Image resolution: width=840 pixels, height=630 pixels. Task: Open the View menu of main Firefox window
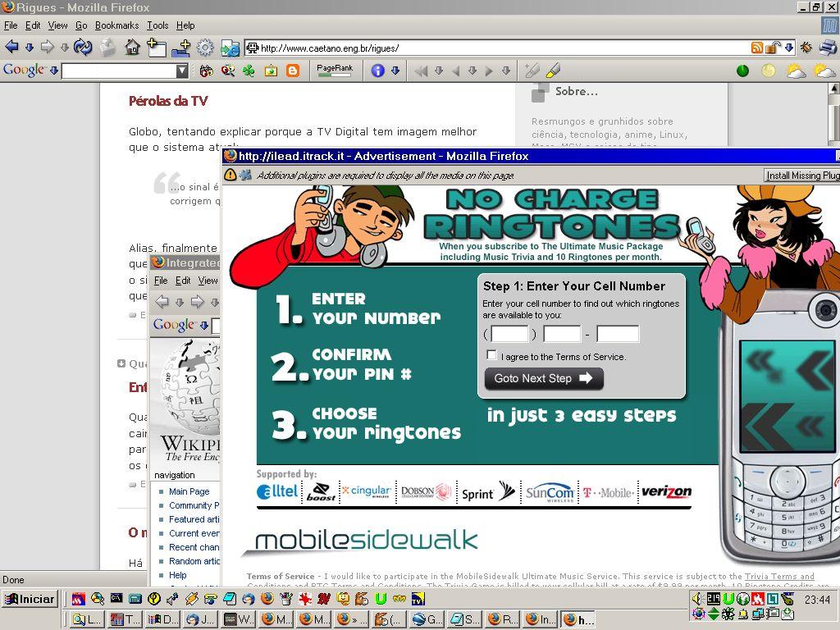pos(58,25)
